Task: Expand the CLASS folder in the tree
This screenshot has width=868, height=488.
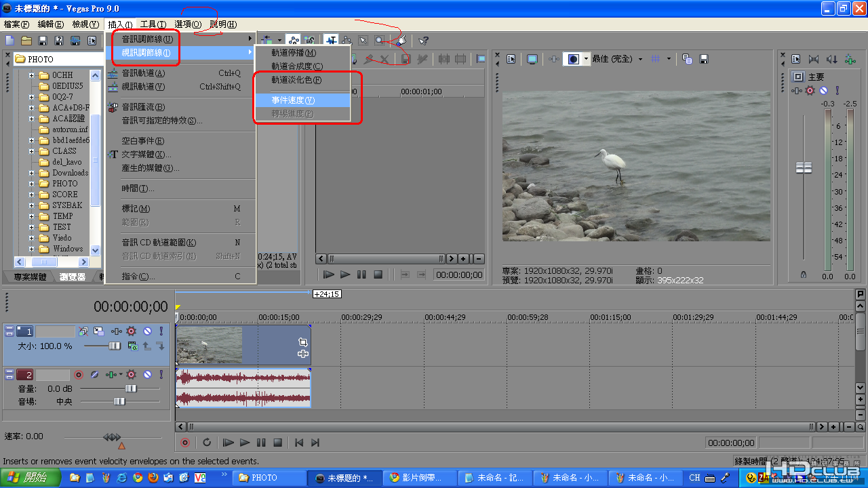Action: (31, 151)
